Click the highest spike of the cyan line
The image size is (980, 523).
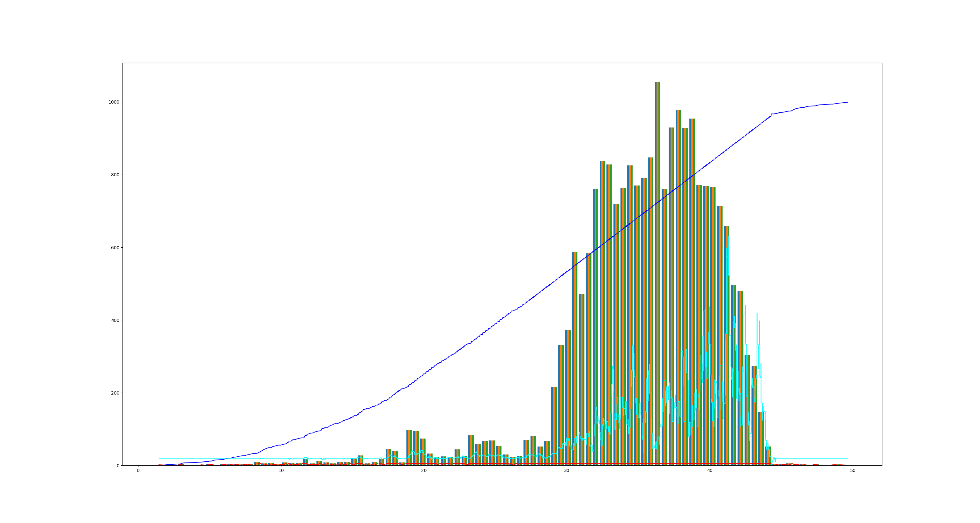[x=728, y=236]
